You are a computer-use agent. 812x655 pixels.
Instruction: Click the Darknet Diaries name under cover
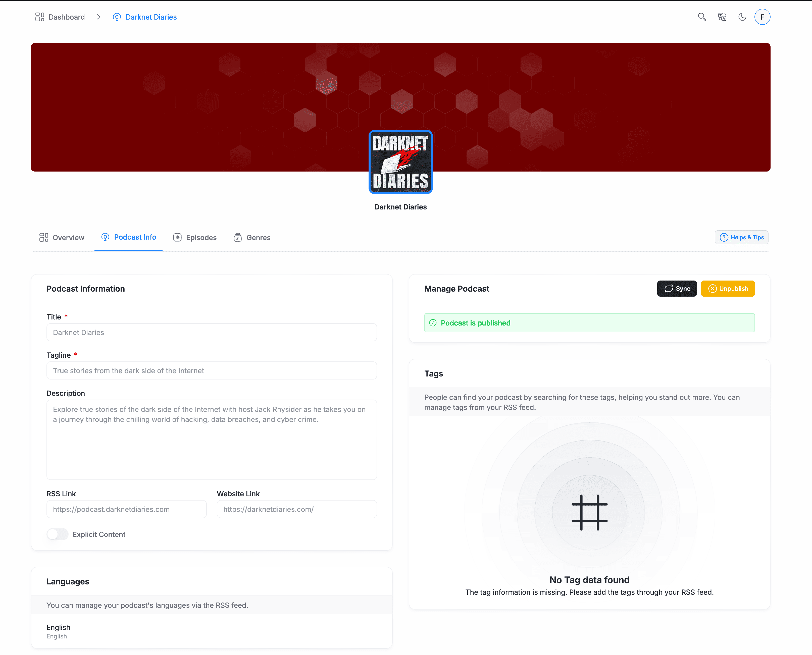tap(400, 207)
